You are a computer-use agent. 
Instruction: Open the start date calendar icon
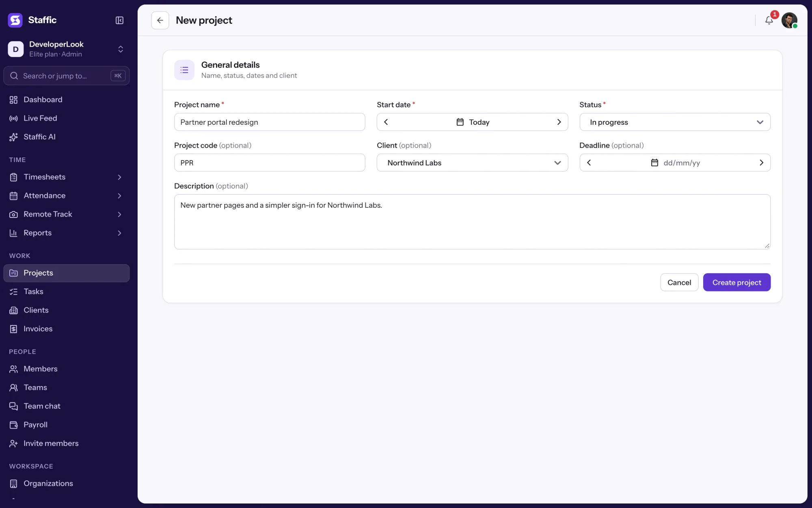pyautogui.click(x=460, y=122)
